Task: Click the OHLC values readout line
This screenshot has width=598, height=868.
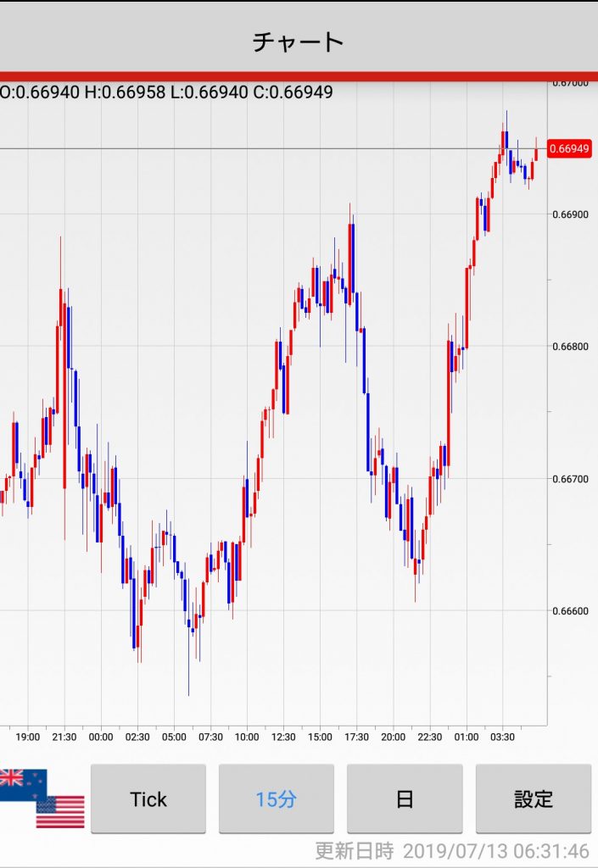Action: click(x=166, y=92)
